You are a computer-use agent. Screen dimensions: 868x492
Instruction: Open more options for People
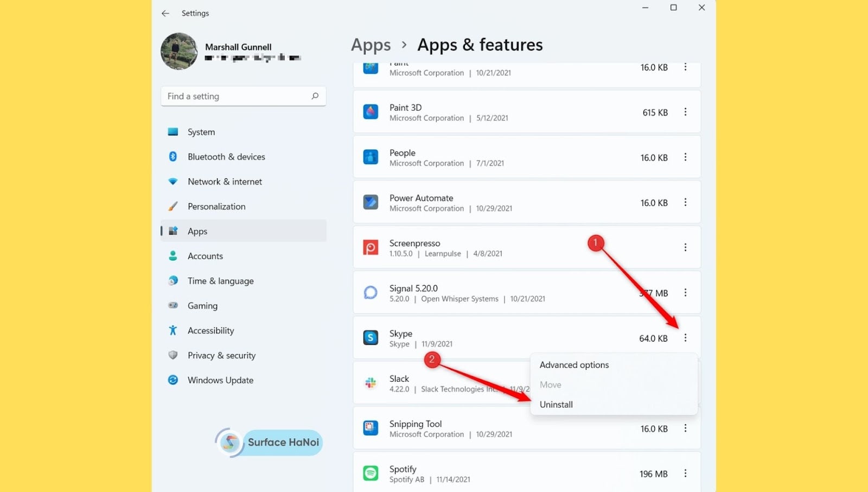point(685,157)
